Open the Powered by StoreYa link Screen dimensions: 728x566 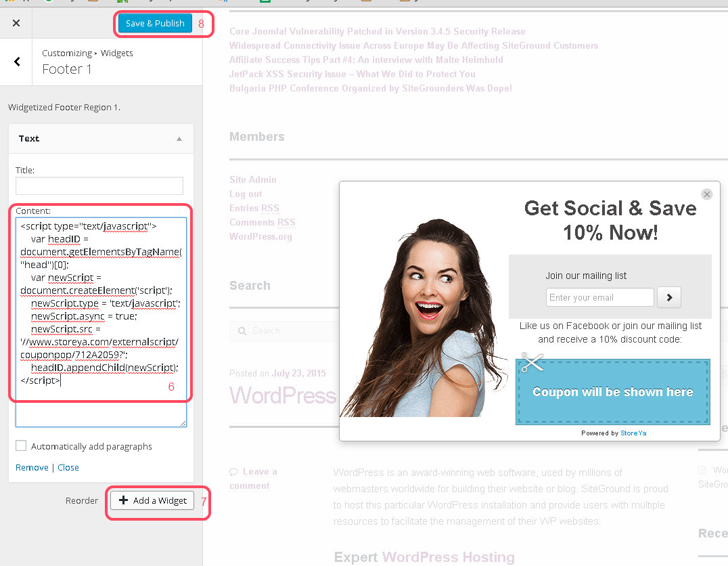tap(633, 433)
